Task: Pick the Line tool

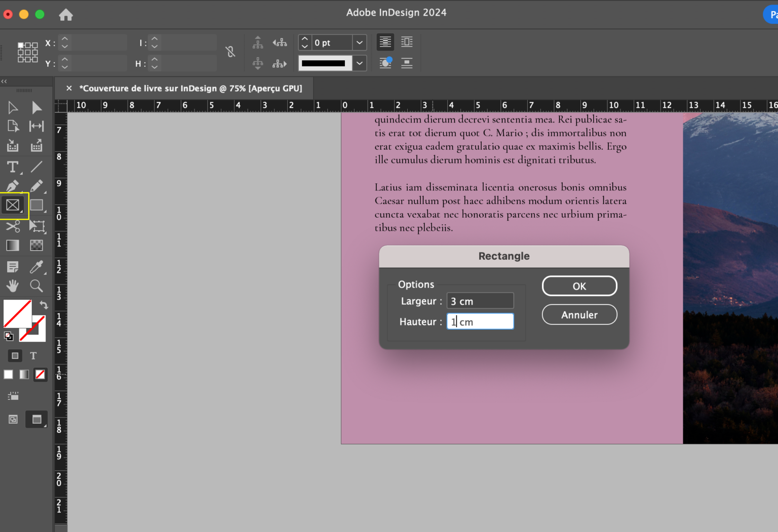Action: point(36,167)
